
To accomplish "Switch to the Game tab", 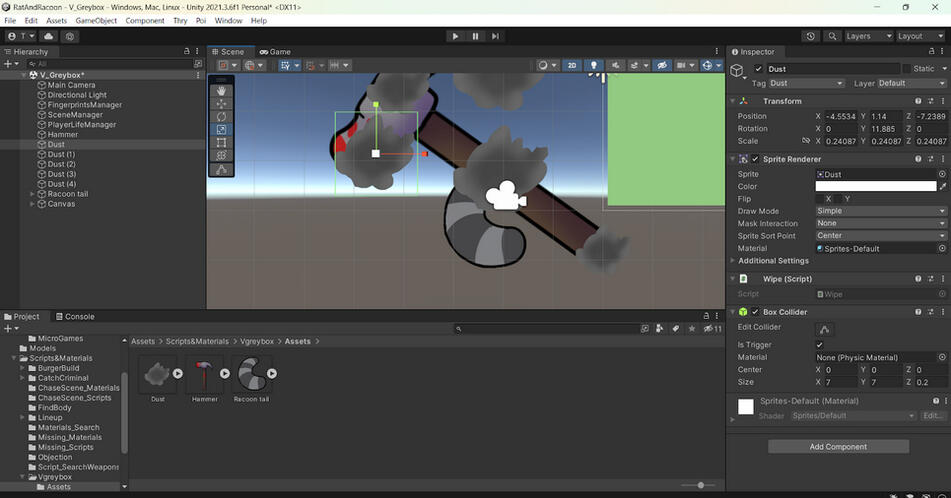I will 275,52.
